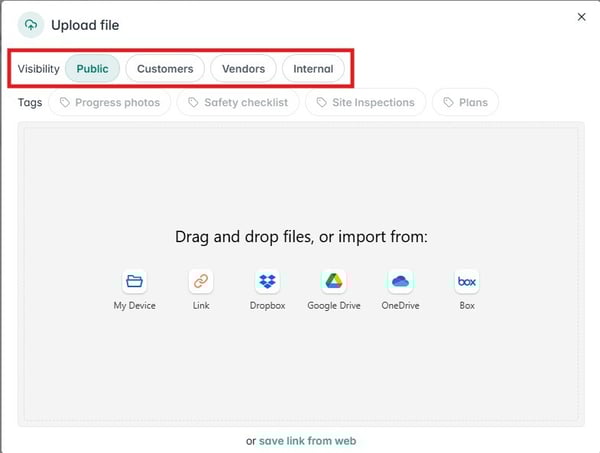Click the My Device label text
Image resolution: width=600 pixels, height=453 pixels.
tap(134, 306)
